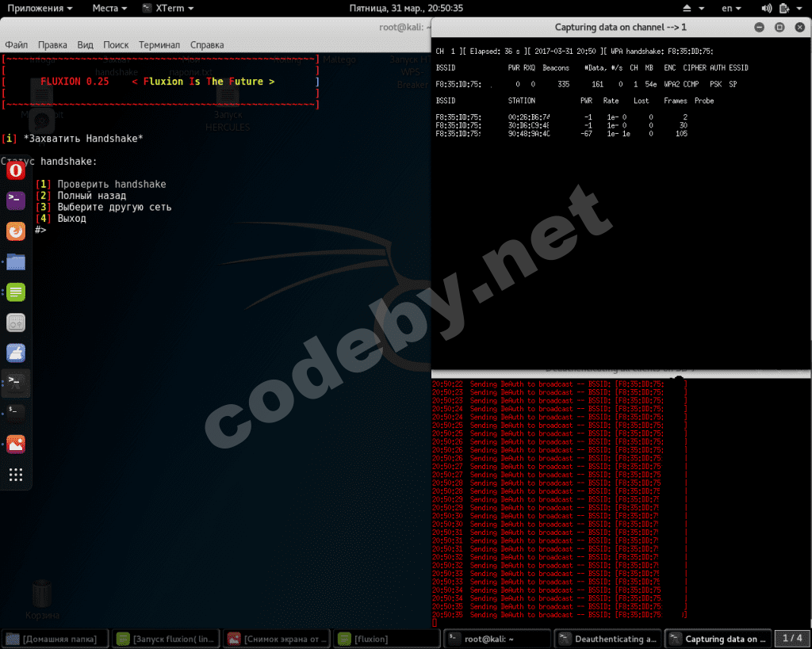Click option 2 Полный назад

pyautogui.click(x=82, y=196)
